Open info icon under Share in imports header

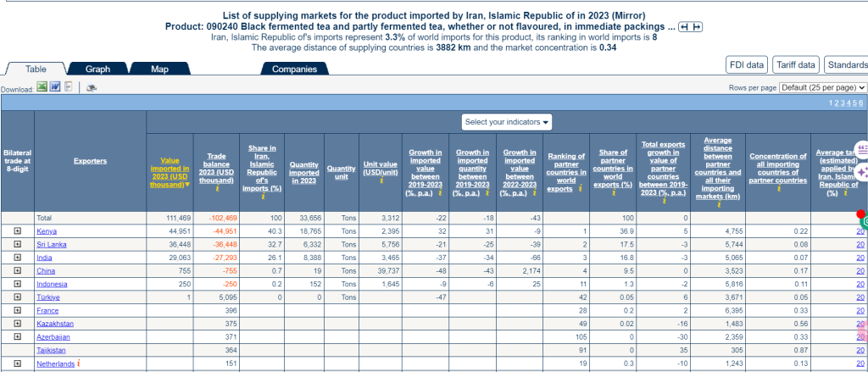tap(263, 197)
